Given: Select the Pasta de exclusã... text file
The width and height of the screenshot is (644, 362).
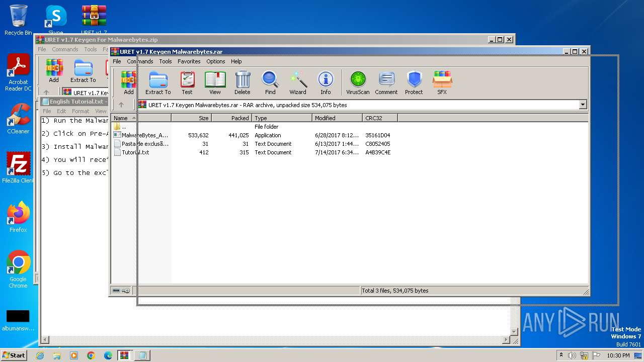Looking at the screenshot, I should (x=141, y=144).
